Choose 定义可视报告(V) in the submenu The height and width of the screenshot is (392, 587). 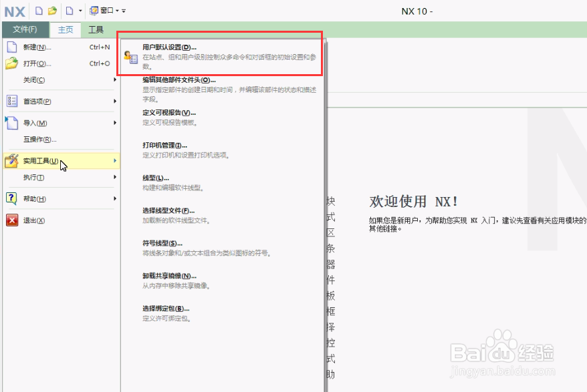click(223, 118)
